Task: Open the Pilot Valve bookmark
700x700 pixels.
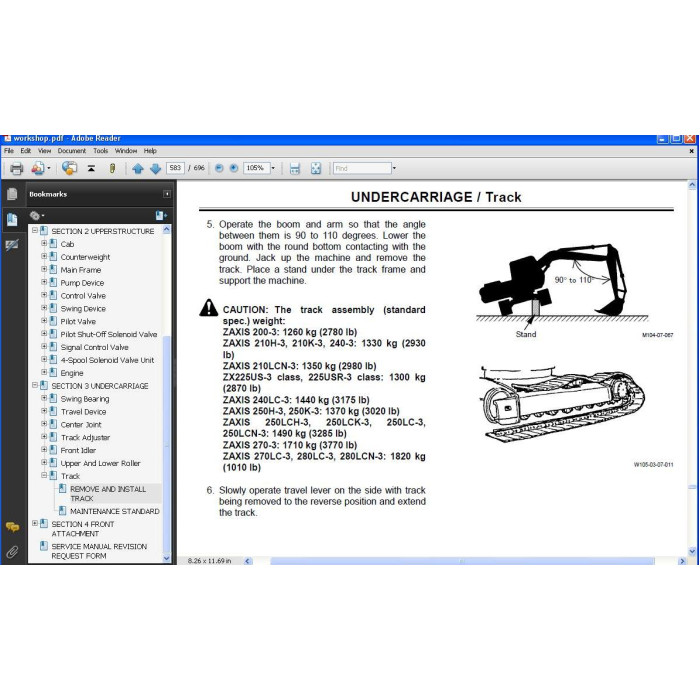Action: click(x=78, y=321)
